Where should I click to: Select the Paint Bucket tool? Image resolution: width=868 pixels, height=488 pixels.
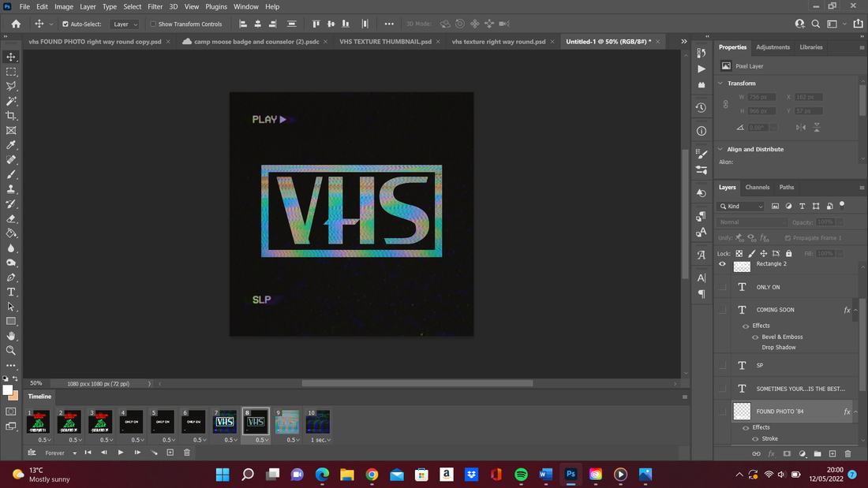(x=11, y=233)
